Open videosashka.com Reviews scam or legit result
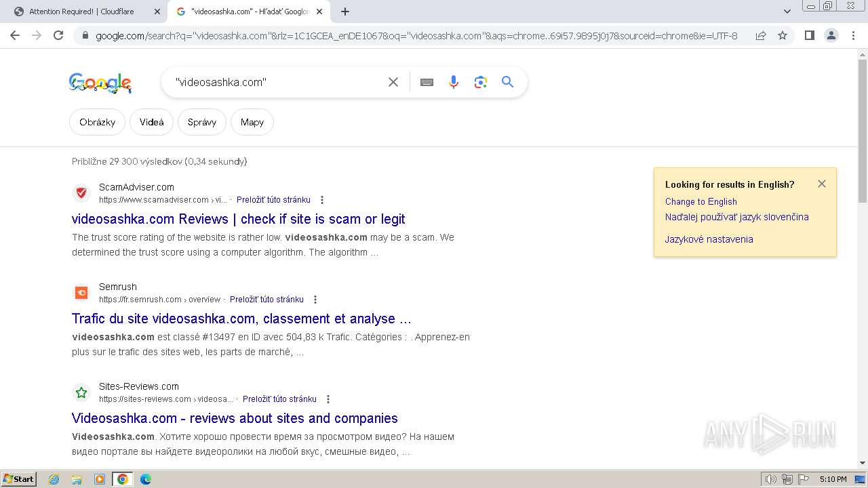Screen dimensions: 868x488 pyautogui.click(x=238, y=219)
